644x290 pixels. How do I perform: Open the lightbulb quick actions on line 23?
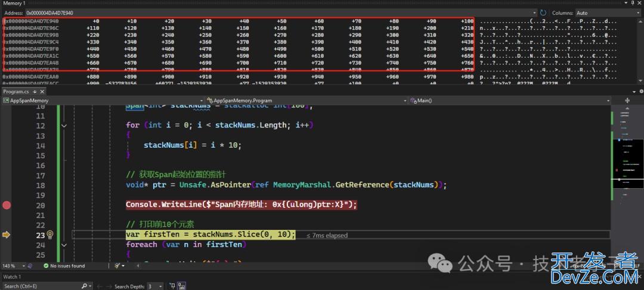50,235
